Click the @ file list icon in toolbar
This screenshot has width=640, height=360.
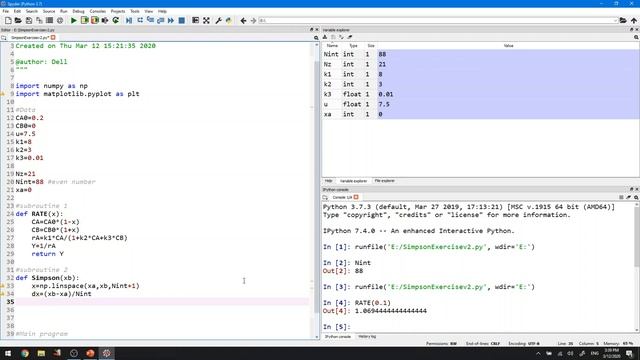click(60, 20)
